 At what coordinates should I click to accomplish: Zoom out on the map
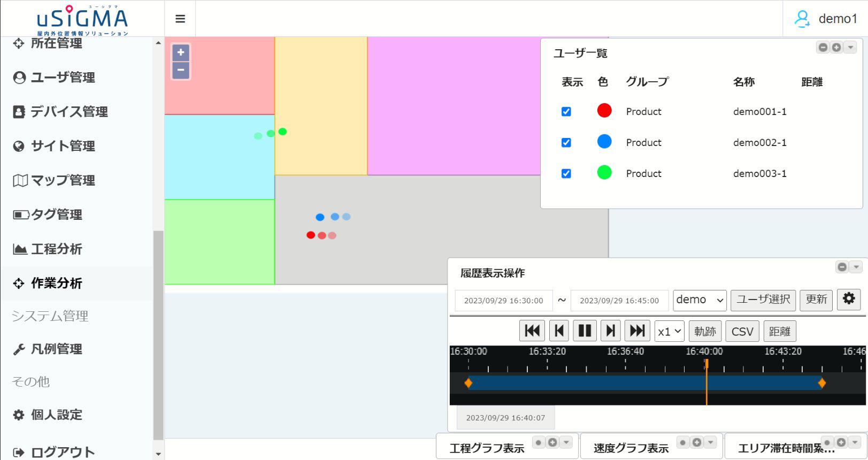[x=181, y=70]
